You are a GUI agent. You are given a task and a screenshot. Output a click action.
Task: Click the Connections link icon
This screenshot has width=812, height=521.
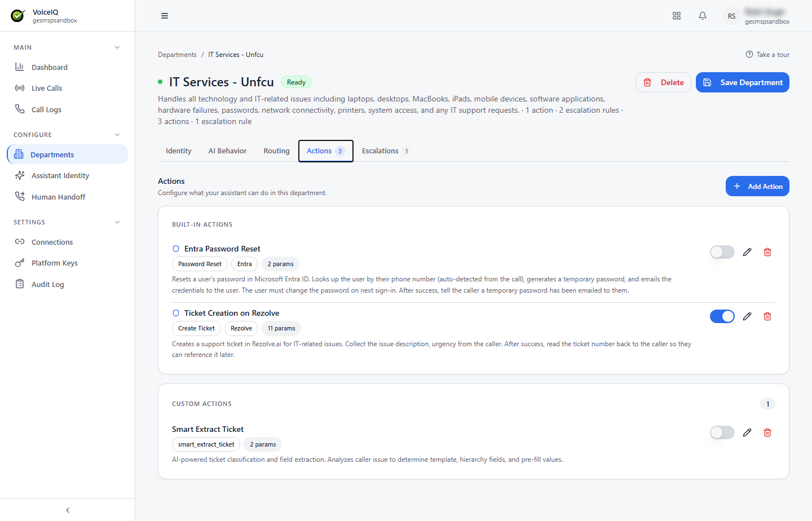click(x=20, y=242)
